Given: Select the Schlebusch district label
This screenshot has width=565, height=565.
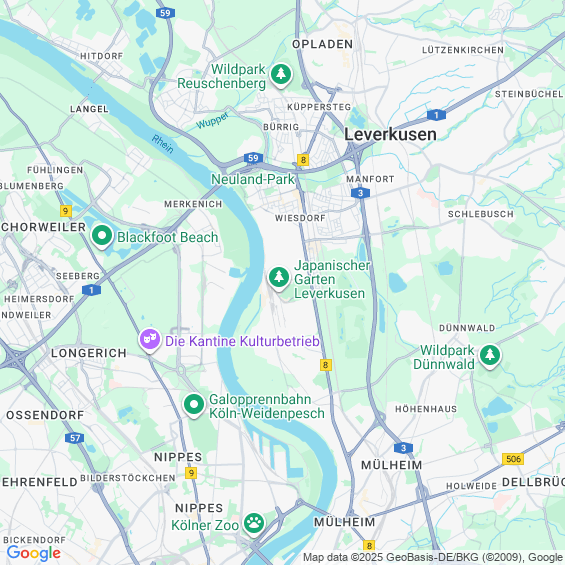Looking at the screenshot, I should coord(481,214).
